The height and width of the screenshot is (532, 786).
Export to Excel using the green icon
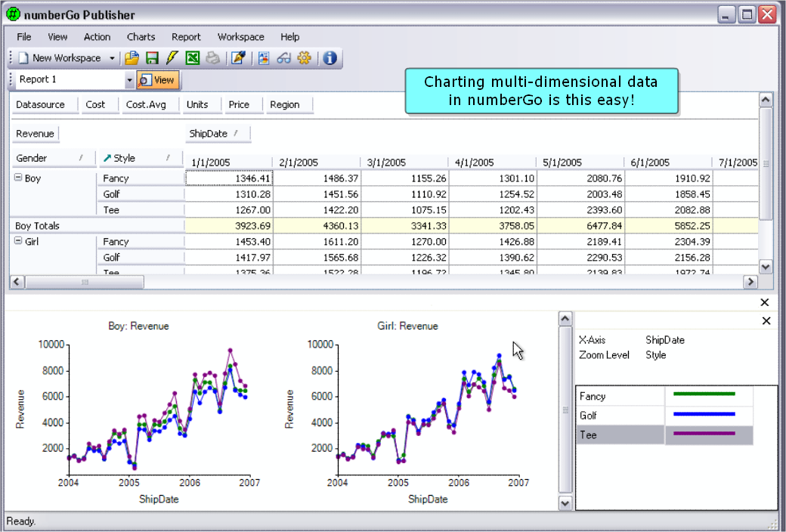[193, 58]
